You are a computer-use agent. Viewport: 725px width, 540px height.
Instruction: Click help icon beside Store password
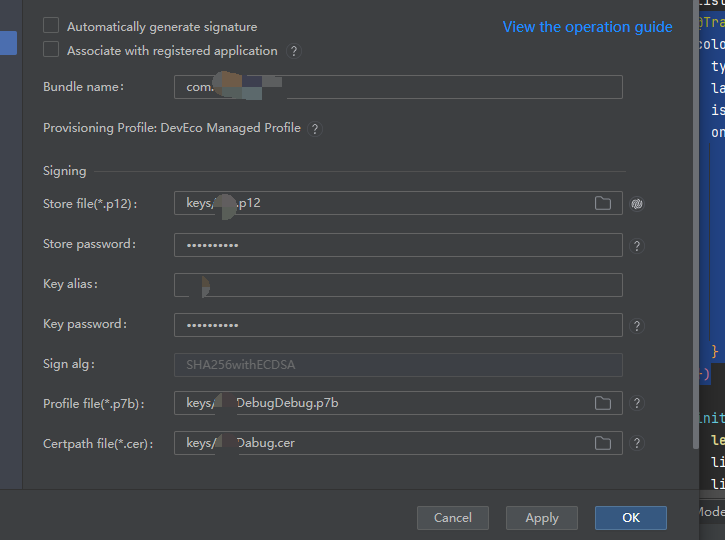click(x=637, y=245)
